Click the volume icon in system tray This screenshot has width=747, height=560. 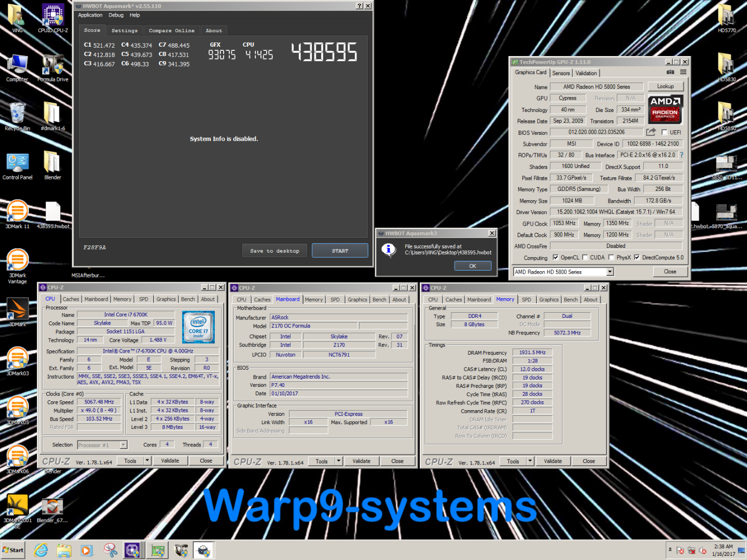coord(703,550)
